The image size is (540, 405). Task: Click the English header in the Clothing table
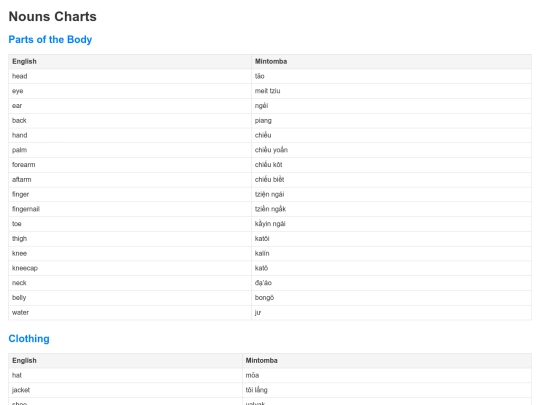point(125,361)
